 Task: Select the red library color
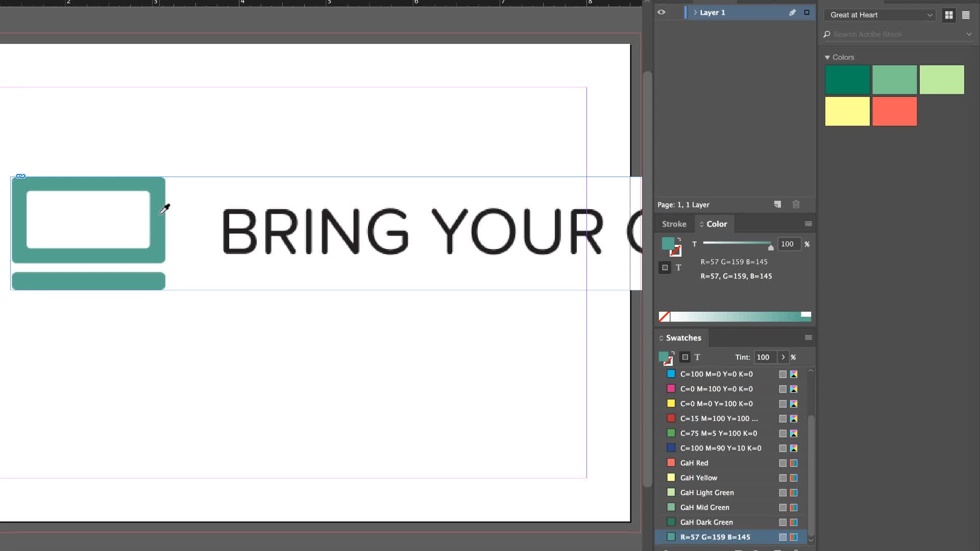pyautogui.click(x=894, y=111)
